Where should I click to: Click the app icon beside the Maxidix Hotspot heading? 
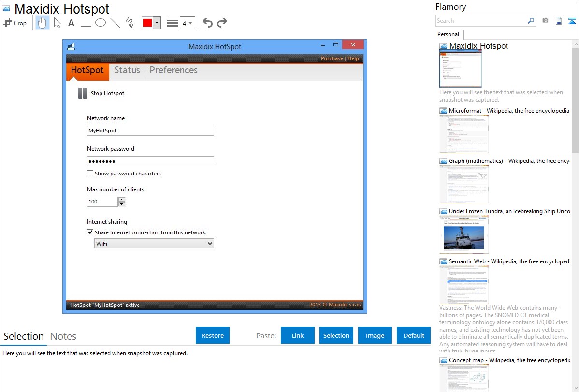(6, 9)
